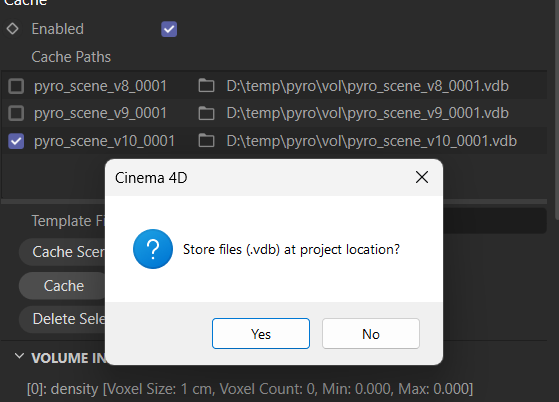Click the Cache button
Image resolution: width=559 pixels, height=402 pixels.
[63, 286]
